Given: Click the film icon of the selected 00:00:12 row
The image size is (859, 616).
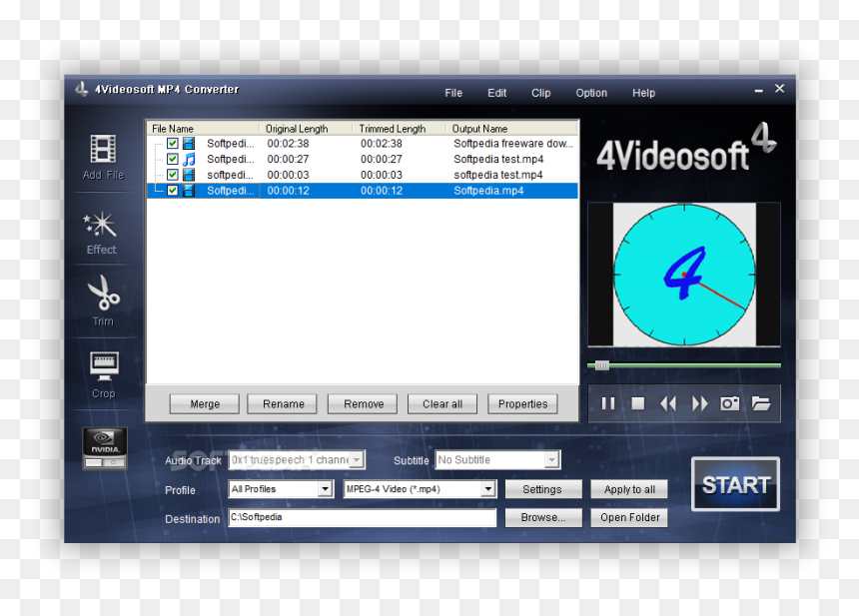Looking at the screenshot, I should coord(189,191).
